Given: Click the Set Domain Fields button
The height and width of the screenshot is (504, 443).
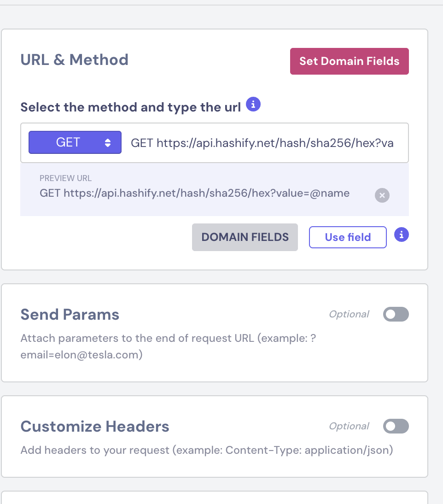Looking at the screenshot, I should click(349, 61).
